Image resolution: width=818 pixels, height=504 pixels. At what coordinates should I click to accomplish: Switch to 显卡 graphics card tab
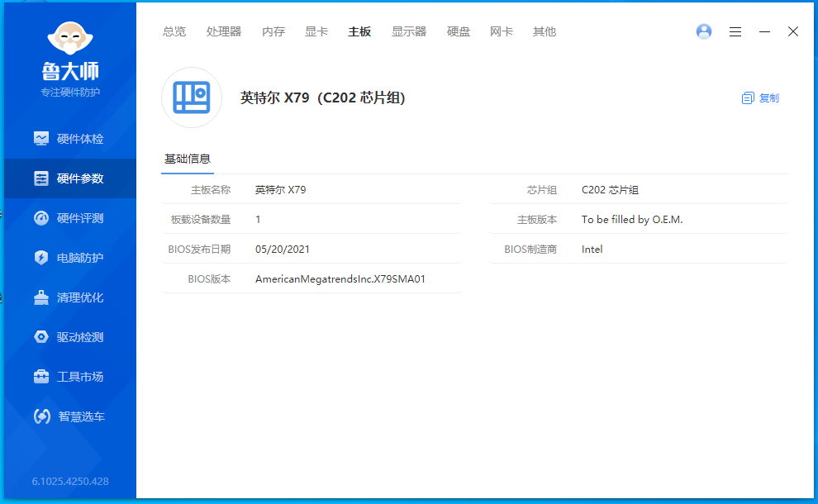(x=316, y=32)
